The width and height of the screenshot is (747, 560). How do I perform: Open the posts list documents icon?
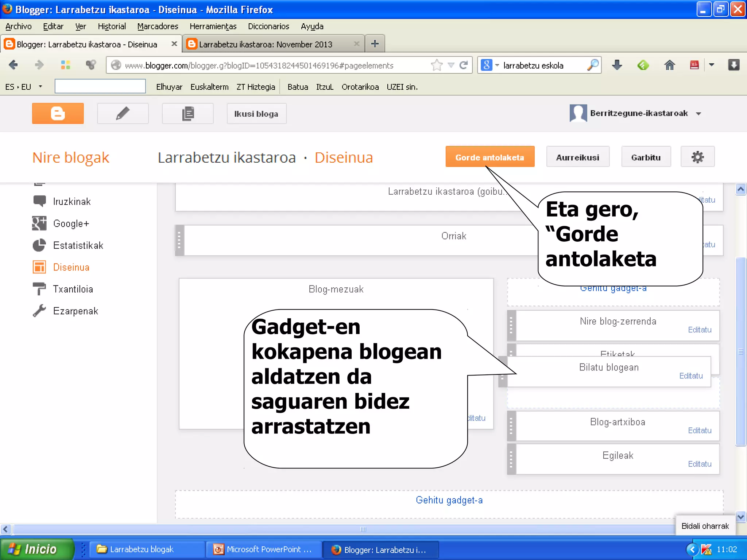[x=187, y=113]
